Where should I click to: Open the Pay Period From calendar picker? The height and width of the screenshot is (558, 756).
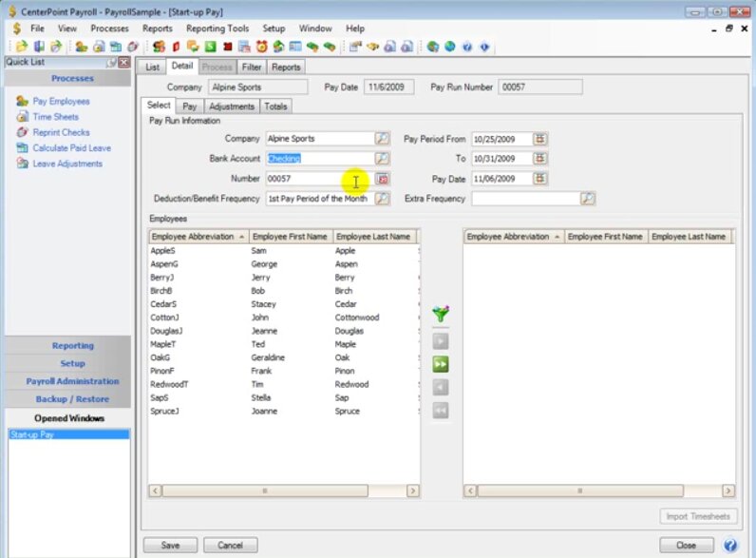tap(539, 139)
